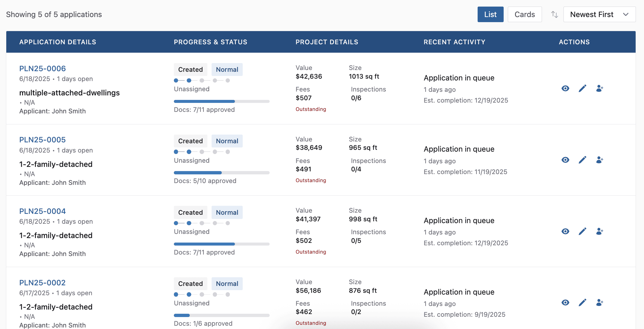Click the docs progress bar for PLN25-0005
Image resolution: width=644 pixels, height=329 pixels.
tap(221, 173)
